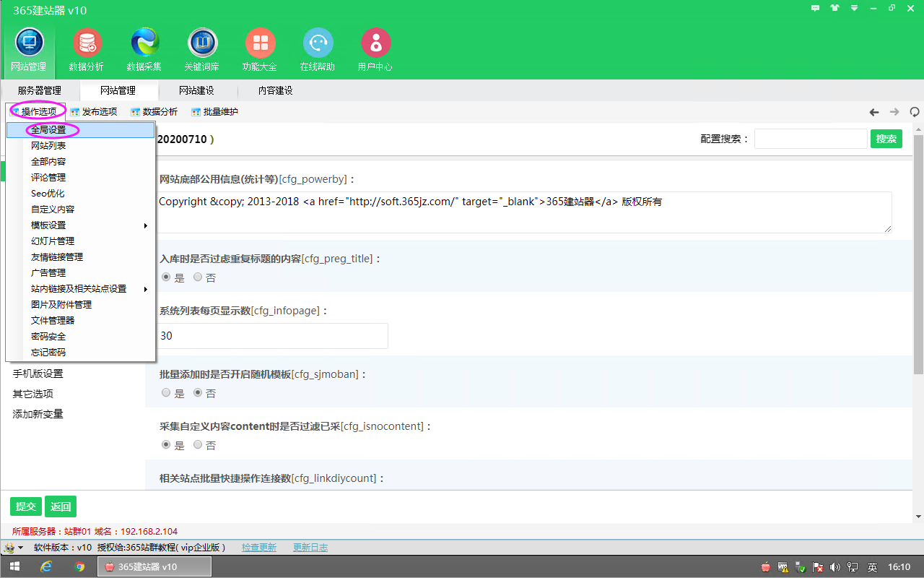Choose 全局设置 from the menu

click(81, 130)
